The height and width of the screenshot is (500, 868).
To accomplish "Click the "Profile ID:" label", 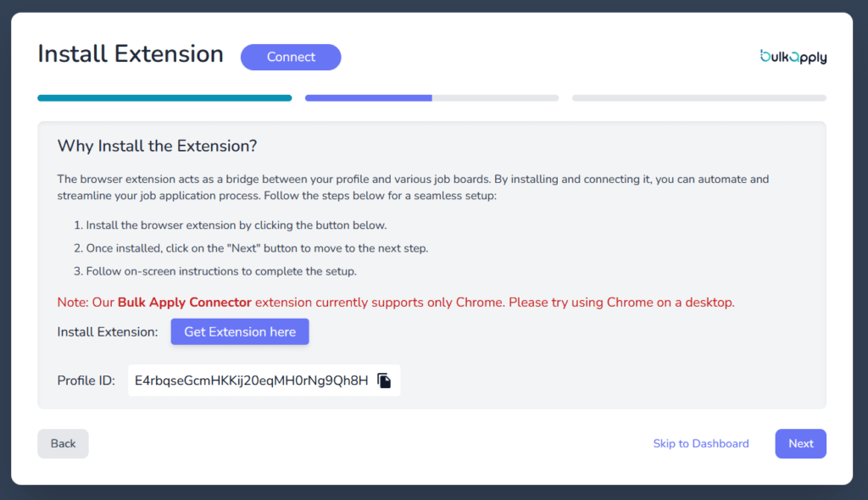I will (86, 381).
